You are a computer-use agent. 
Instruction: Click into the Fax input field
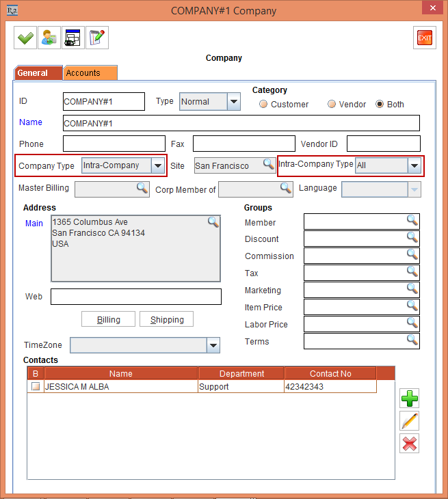(244, 144)
